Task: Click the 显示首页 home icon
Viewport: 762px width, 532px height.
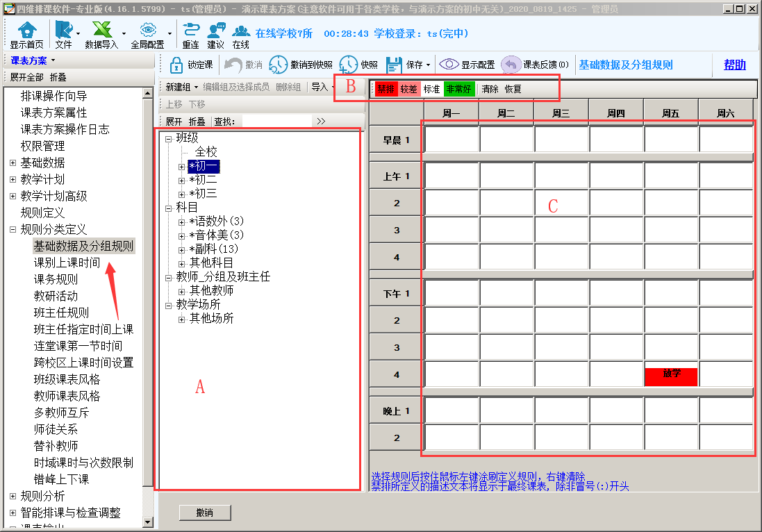Action: click(26, 30)
